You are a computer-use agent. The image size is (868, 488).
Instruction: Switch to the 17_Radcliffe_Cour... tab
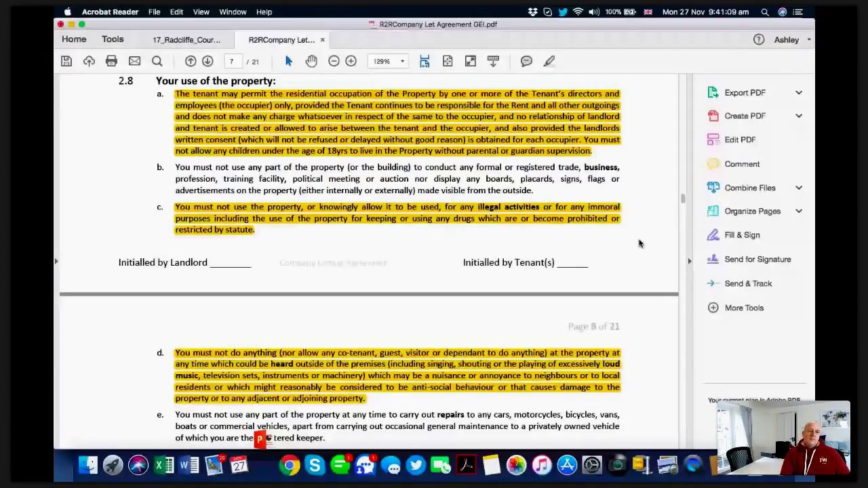(x=186, y=40)
